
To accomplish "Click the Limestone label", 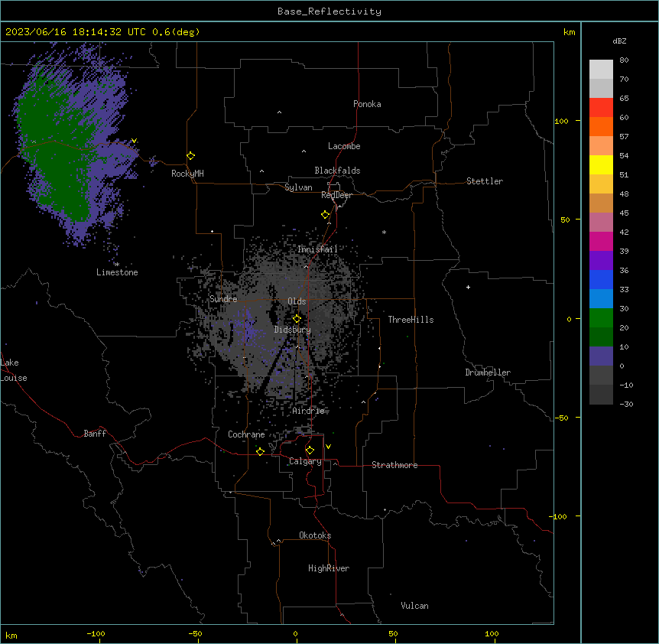I will point(117,272).
